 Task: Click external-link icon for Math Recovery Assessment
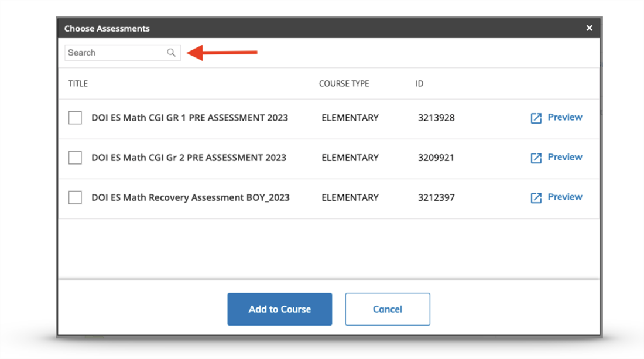[536, 198]
